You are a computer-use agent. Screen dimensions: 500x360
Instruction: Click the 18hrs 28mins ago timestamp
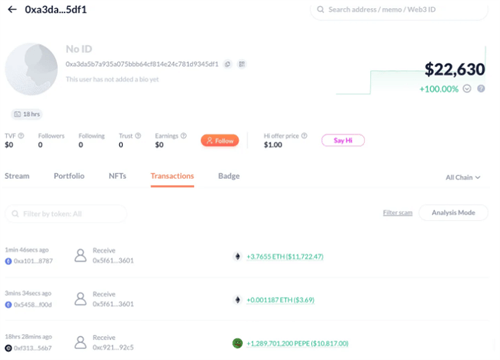click(x=28, y=337)
